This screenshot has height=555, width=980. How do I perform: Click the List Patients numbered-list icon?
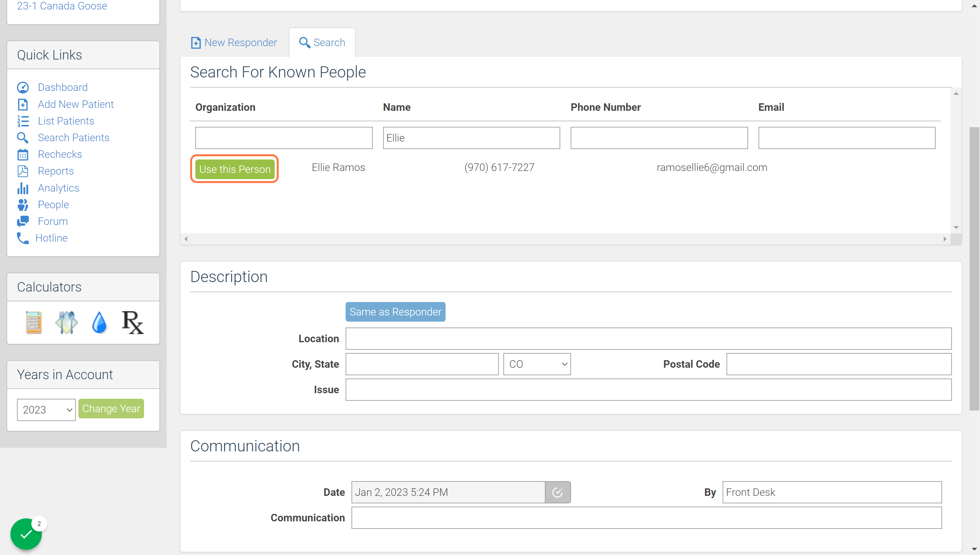tap(23, 121)
